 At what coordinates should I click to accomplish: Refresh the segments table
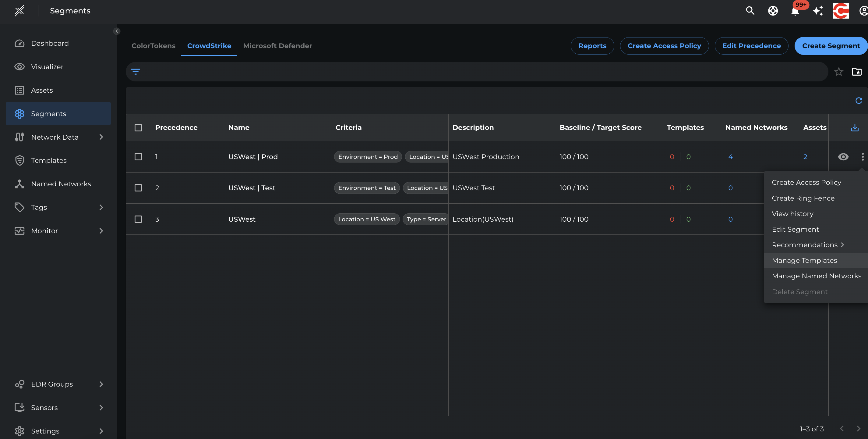click(x=859, y=101)
